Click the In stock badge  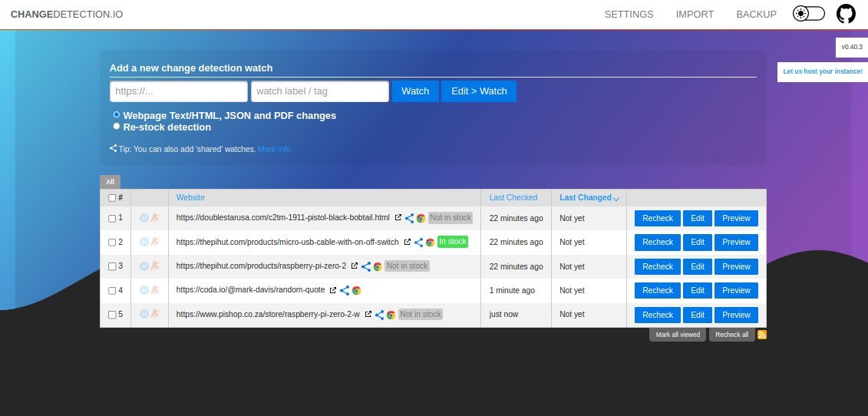click(x=453, y=242)
